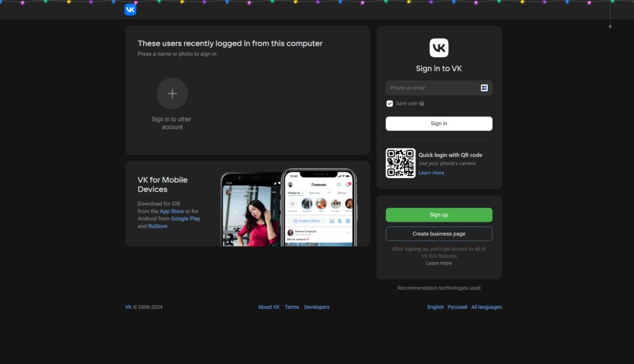
Task: Click the password manager icon in phone field
Action: point(484,88)
